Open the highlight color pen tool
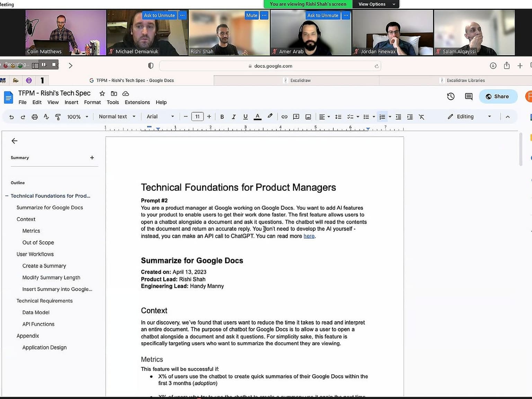Viewport: 532px width, 399px height. (270, 116)
